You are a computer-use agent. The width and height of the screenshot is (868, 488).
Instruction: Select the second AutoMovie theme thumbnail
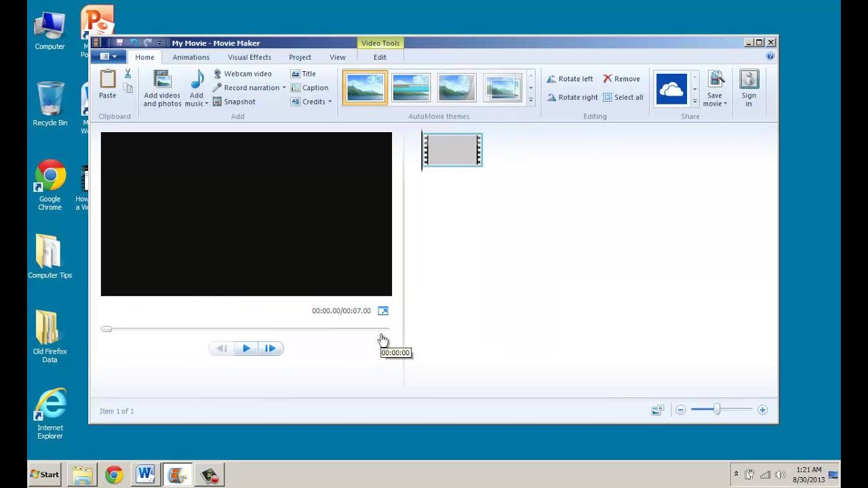[411, 87]
